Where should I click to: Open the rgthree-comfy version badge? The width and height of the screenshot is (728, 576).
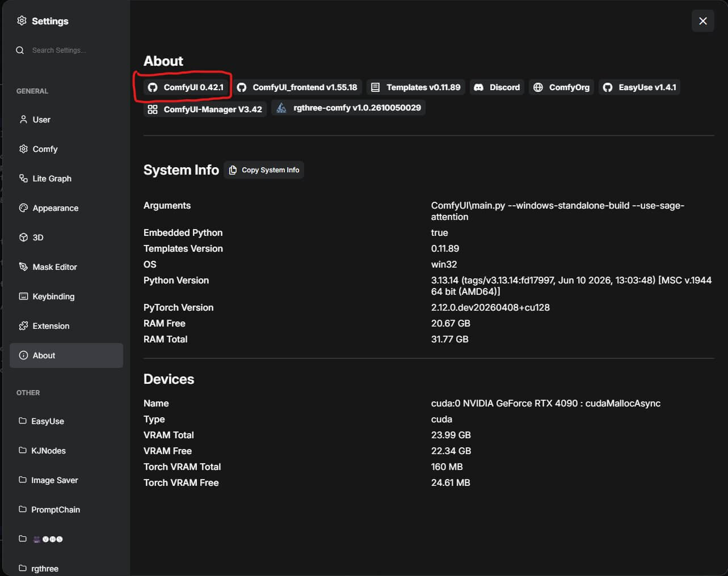(348, 108)
